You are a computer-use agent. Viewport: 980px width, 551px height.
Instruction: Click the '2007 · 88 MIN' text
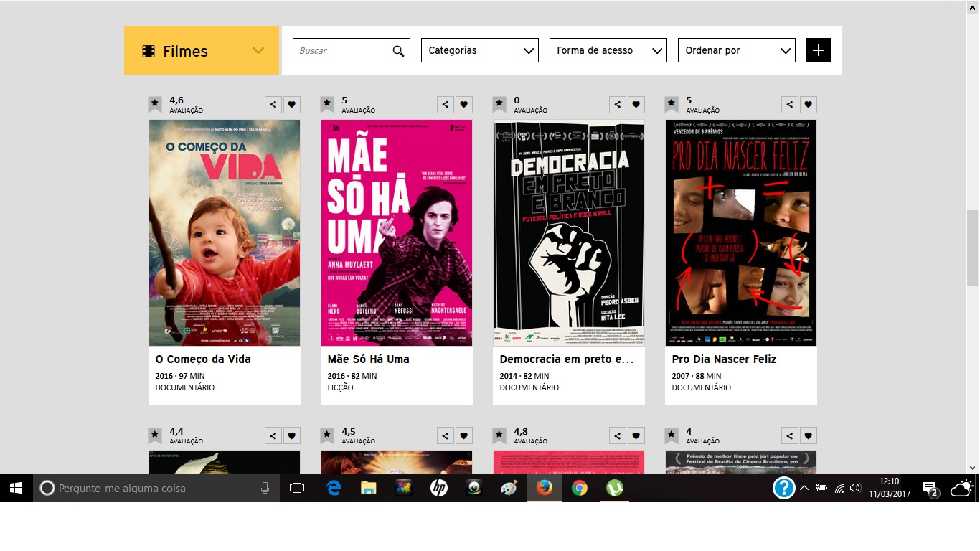click(697, 376)
